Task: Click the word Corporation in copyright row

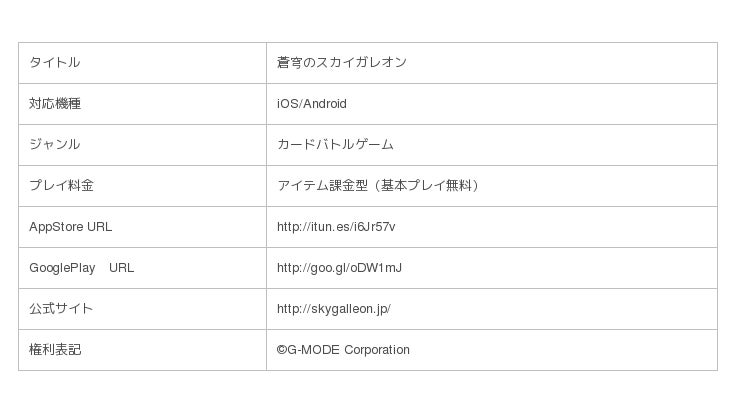Action: tap(377, 350)
